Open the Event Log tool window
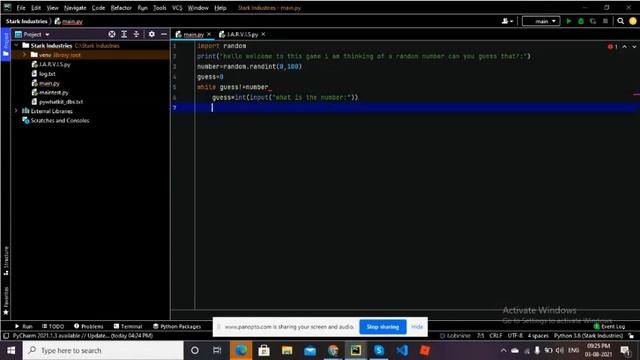This screenshot has height=360, width=640. pos(609,326)
